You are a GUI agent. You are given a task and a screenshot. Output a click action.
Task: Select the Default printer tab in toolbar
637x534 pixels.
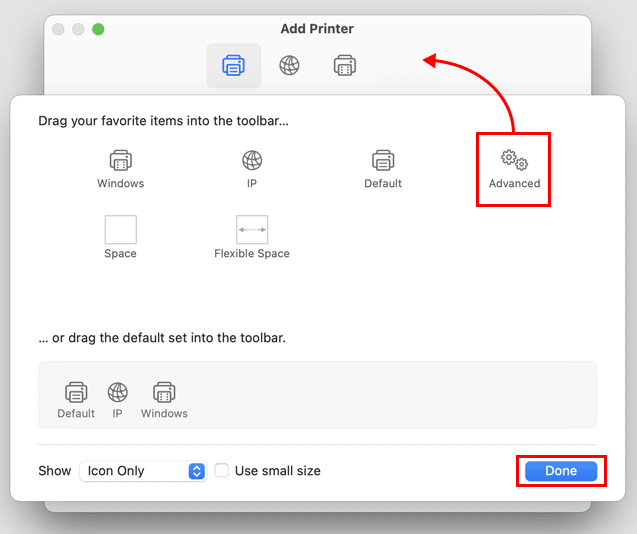pyautogui.click(x=233, y=66)
